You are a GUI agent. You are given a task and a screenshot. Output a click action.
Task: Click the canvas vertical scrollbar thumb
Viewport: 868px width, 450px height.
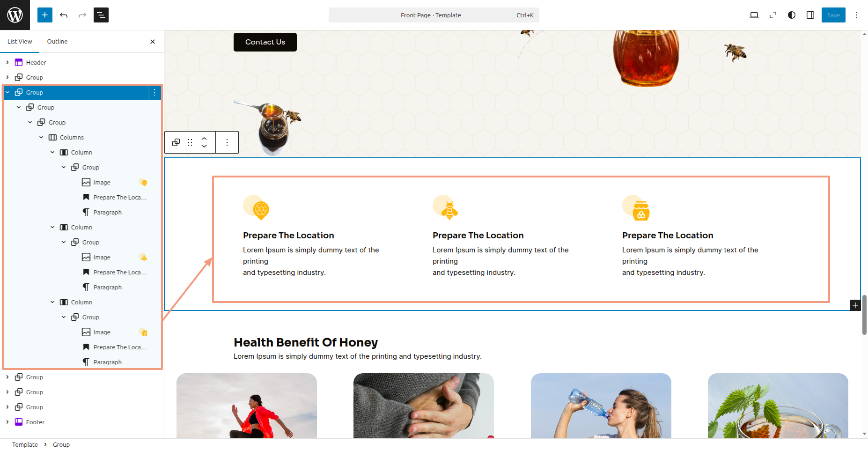pos(864,315)
